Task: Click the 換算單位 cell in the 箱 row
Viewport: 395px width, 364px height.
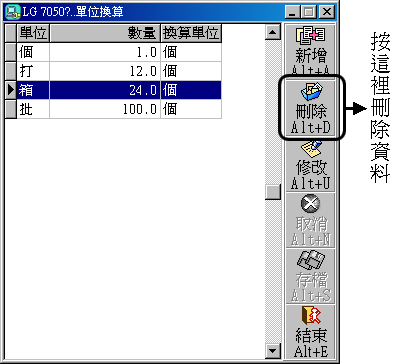Action: pos(191,90)
